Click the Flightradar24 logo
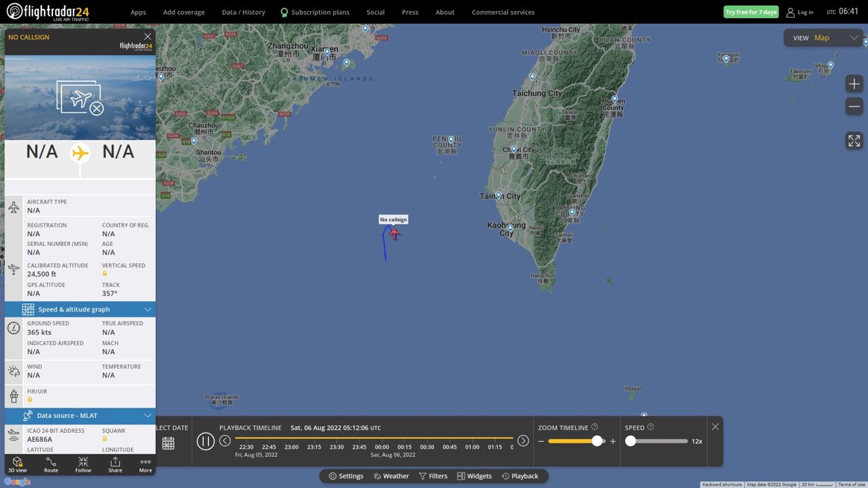 pos(48,12)
